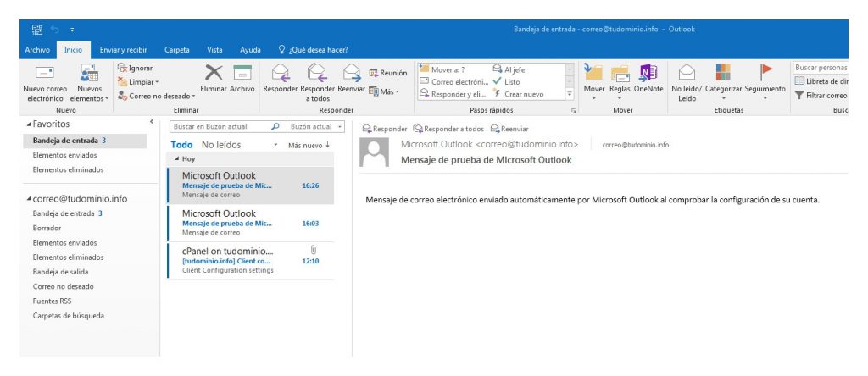Click the Undo arrow in quick access toolbar
The height and width of the screenshot is (376, 868).
point(54,30)
